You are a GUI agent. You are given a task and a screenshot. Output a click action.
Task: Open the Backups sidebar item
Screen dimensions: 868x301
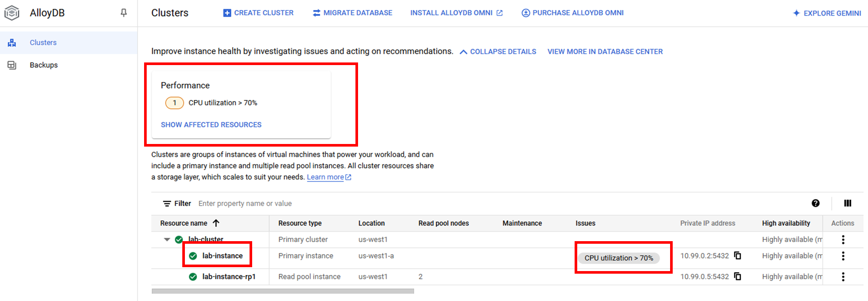point(69,65)
